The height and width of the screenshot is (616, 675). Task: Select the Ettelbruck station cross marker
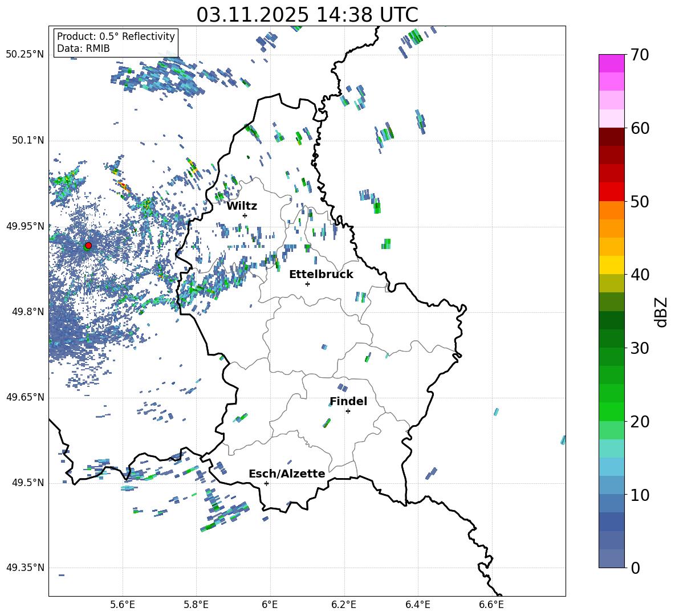click(x=307, y=284)
